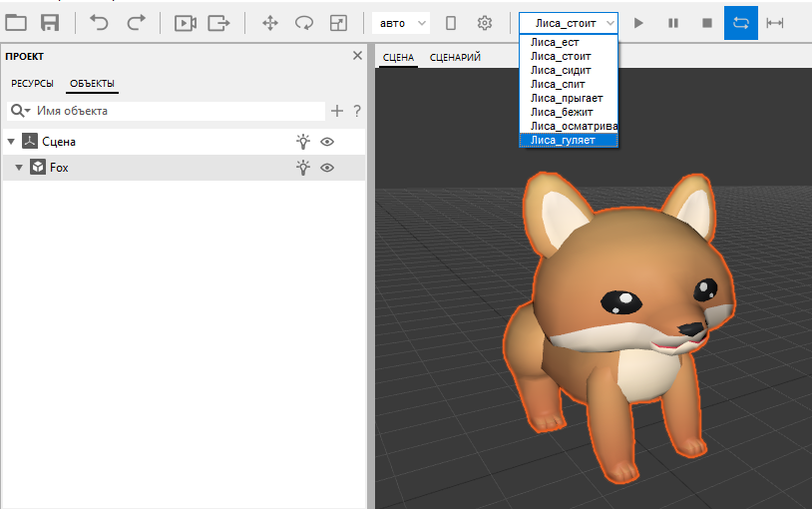812x509 pixels.
Task: Select the move tool
Action: click(269, 22)
